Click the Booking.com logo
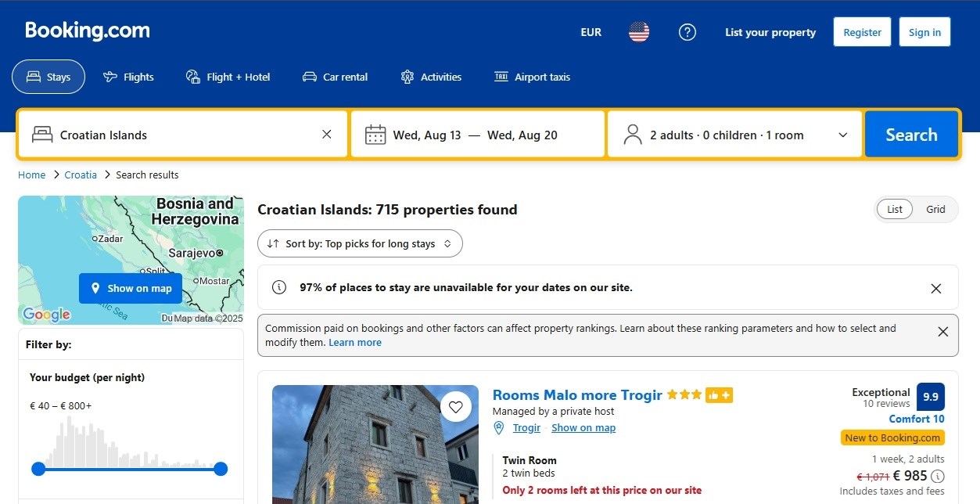This screenshot has width=980, height=504. click(88, 31)
